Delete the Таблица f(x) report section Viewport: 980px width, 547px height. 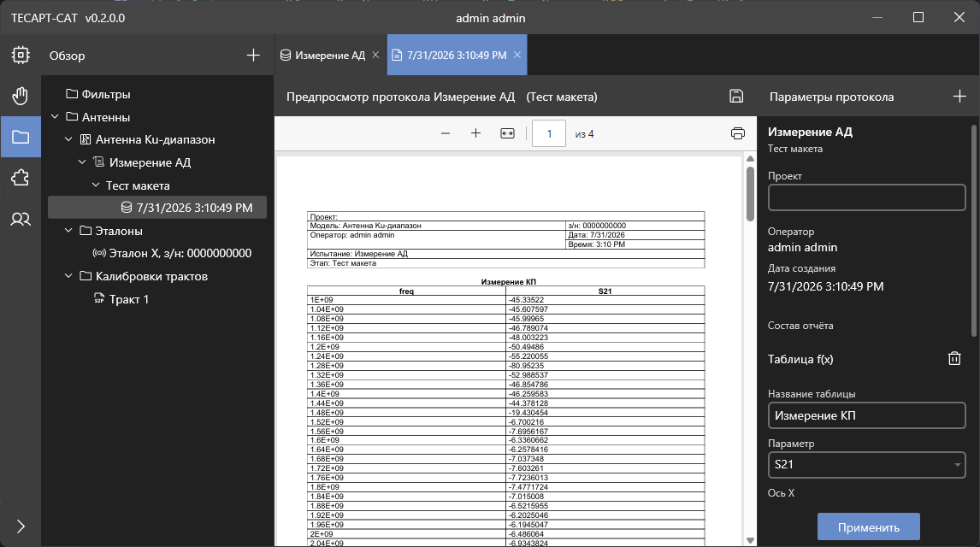pyautogui.click(x=954, y=358)
